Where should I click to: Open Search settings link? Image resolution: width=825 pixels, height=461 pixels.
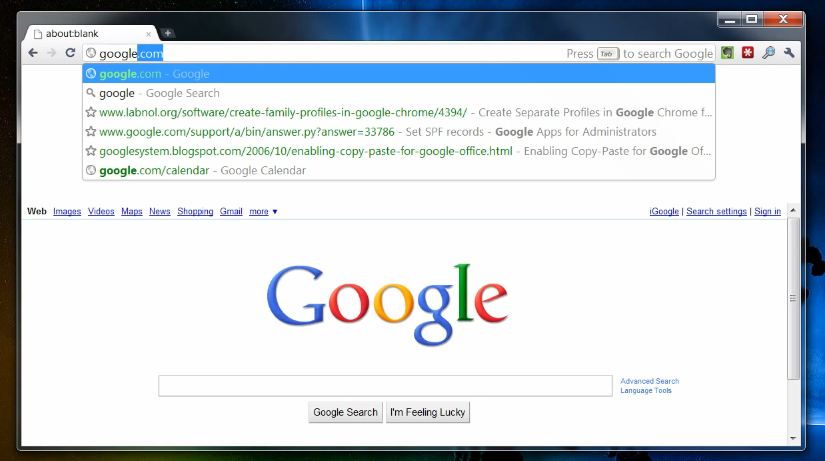pyautogui.click(x=716, y=211)
